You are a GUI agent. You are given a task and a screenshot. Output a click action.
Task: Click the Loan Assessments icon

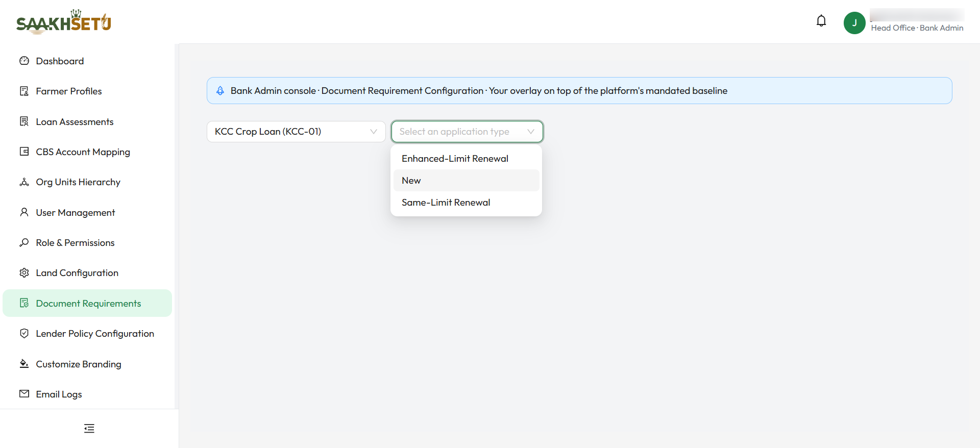pos(24,121)
